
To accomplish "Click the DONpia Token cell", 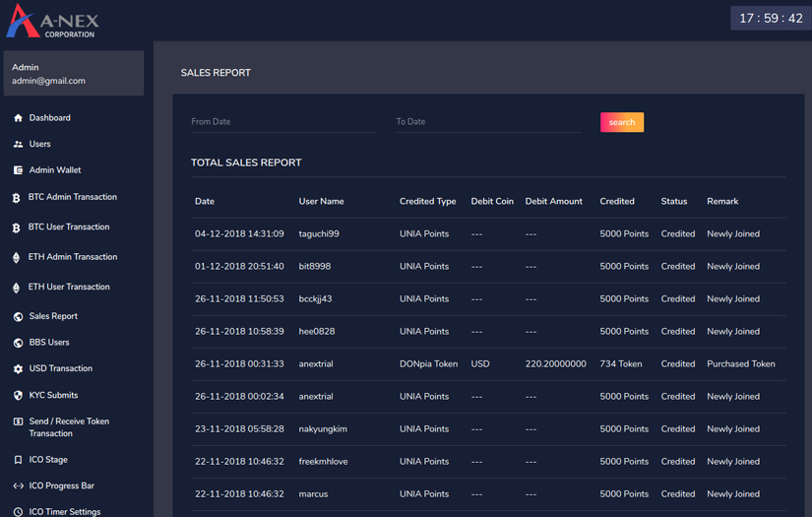I will (428, 364).
